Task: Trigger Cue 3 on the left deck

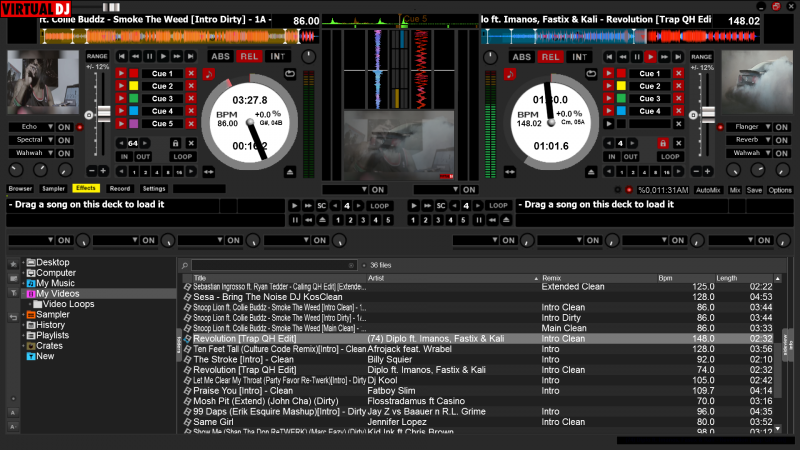Action: [x=121, y=98]
